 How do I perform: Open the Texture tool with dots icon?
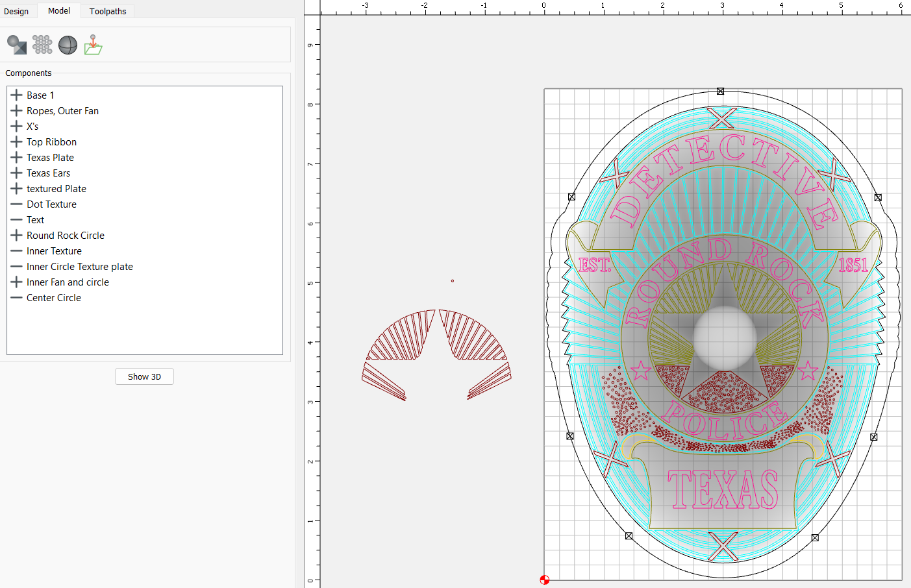[42, 45]
